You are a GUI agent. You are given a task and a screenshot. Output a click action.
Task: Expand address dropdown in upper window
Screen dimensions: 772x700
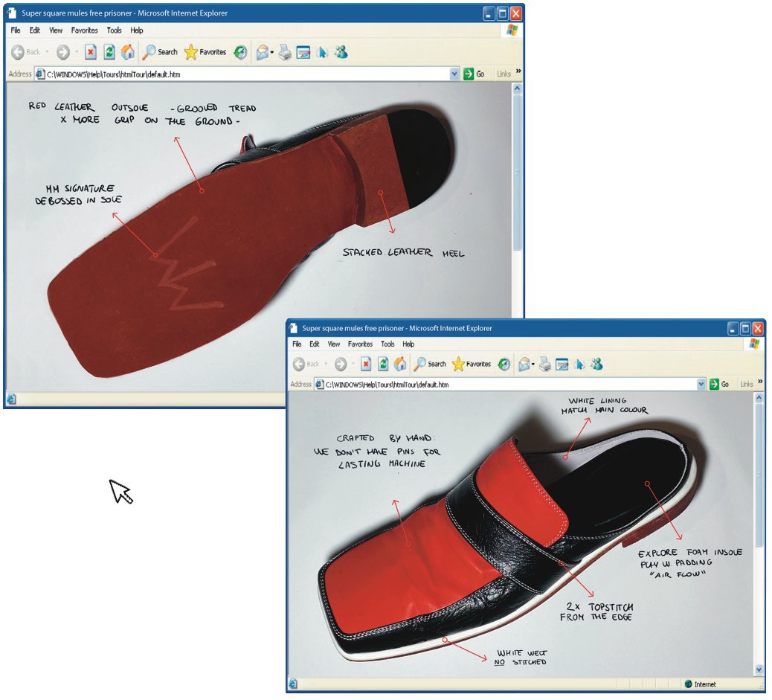coord(454,74)
